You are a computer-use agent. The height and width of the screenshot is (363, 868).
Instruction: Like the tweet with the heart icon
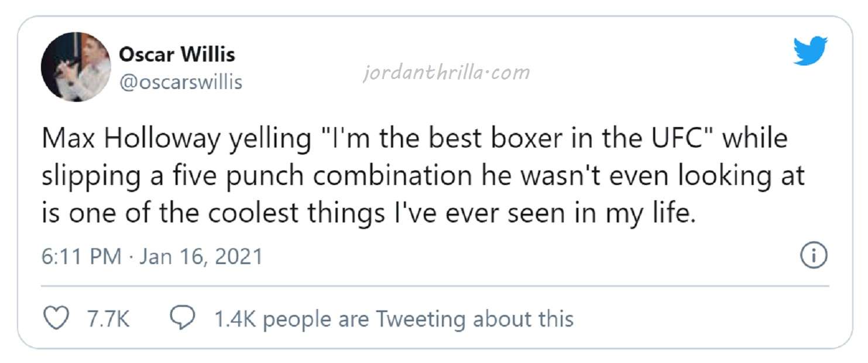(56, 319)
